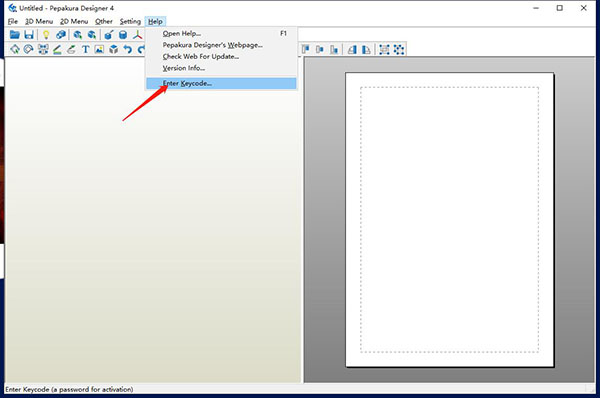Toggle the yellow light bulb icon
600x398 pixels.
46,35
